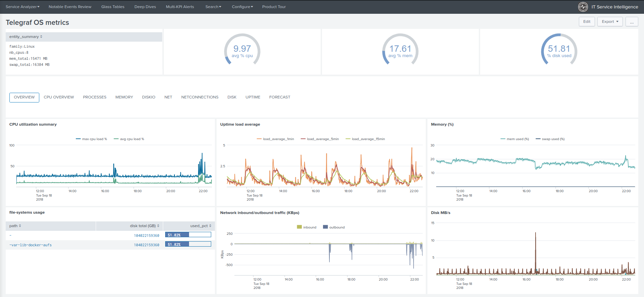Click the CPU utilization summary panel title

click(33, 124)
